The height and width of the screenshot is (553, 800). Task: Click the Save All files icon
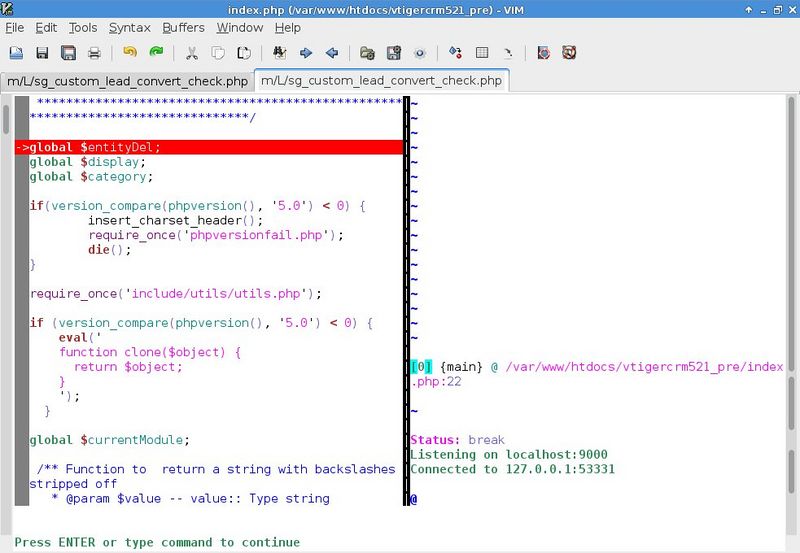pyautogui.click(x=68, y=53)
